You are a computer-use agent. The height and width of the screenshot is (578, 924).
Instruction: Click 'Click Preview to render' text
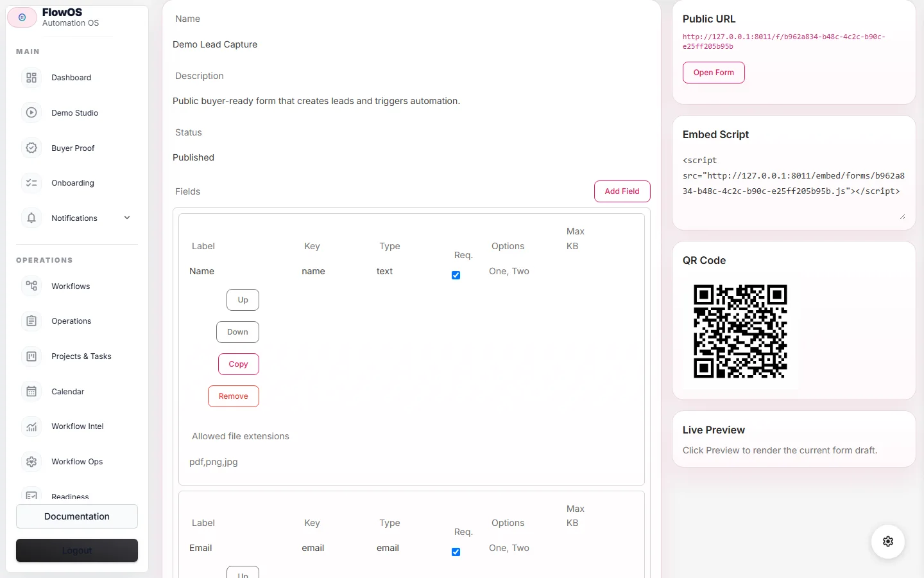tap(780, 450)
